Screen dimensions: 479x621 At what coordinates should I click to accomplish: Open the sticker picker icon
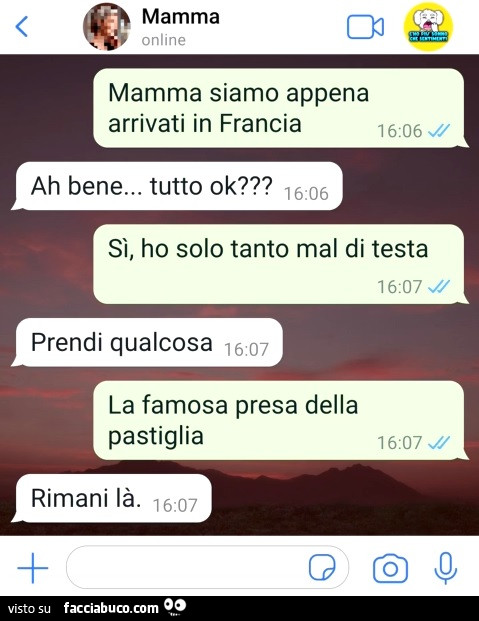[x=322, y=568]
